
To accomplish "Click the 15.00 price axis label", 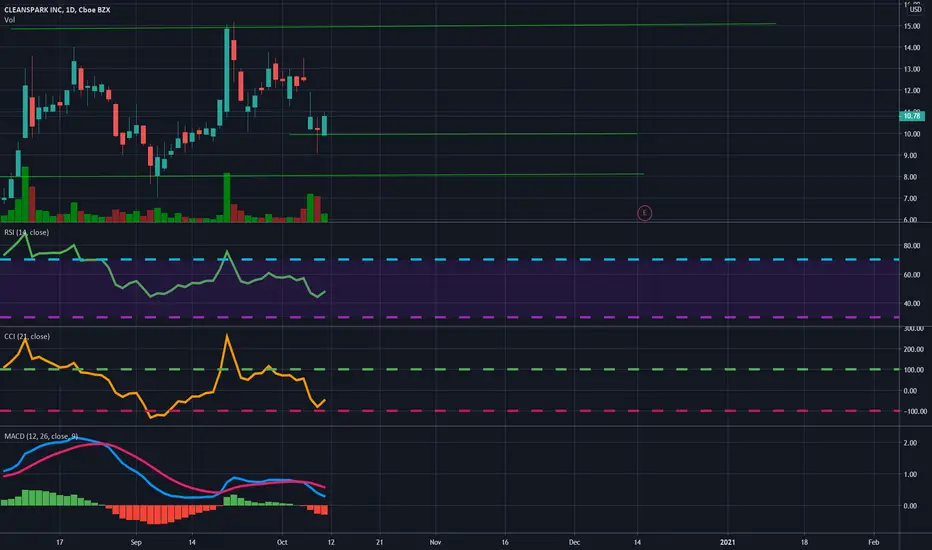I will (912, 26).
